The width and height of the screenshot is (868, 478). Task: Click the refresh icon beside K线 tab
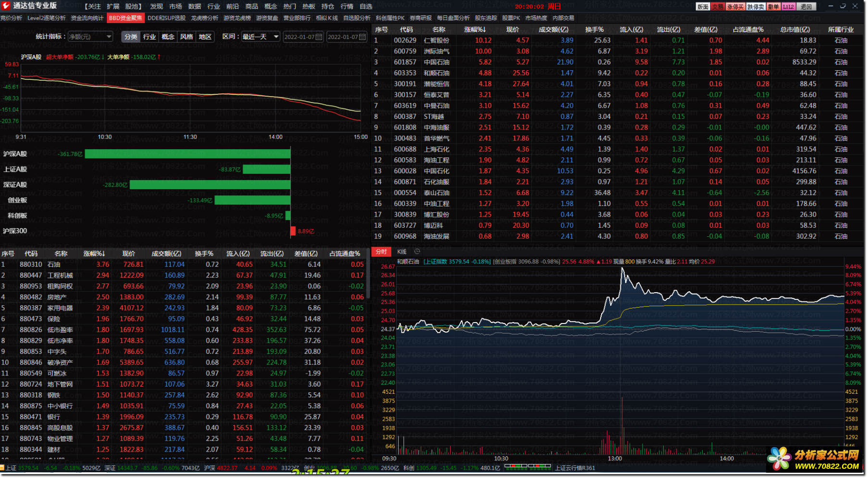point(417,252)
